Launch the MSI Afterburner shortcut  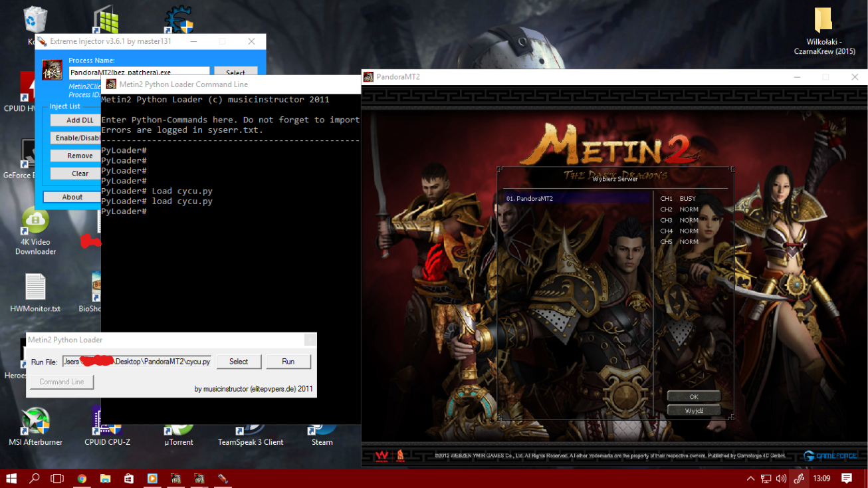click(x=35, y=427)
